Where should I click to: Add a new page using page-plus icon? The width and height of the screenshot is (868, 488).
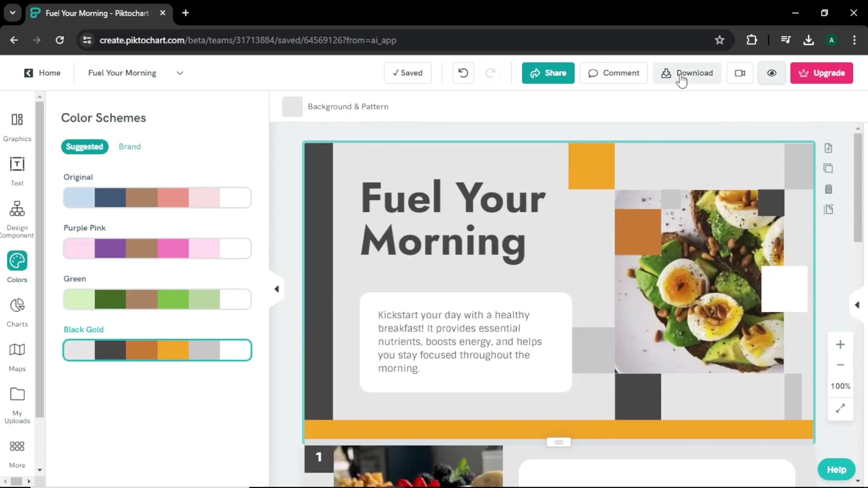tap(828, 148)
